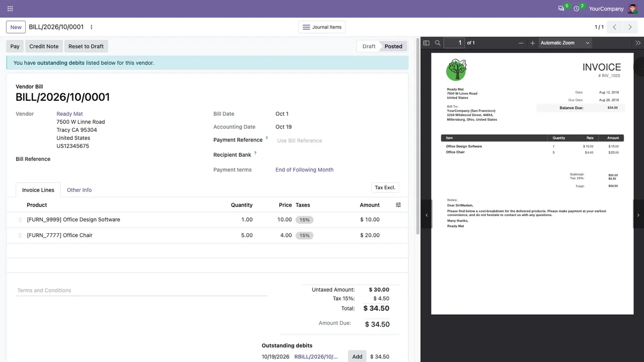Viewport: 644px width, 362px height.
Task: Click the $ 20.00 amount cell
Action: pyautogui.click(x=370, y=235)
